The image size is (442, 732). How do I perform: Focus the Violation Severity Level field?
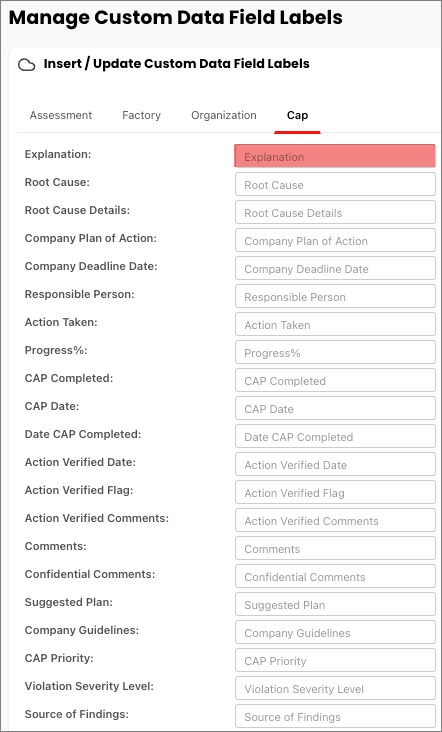point(335,688)
